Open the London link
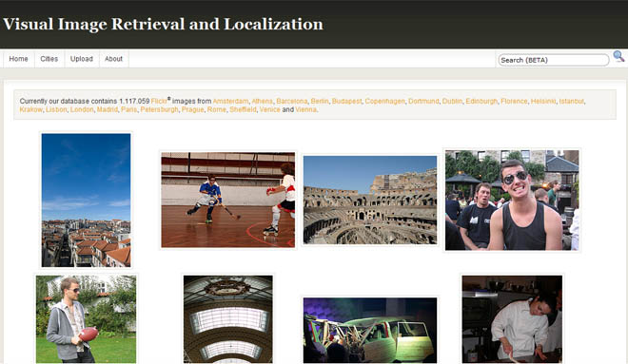Image resolution: width=628 pixels, height=364 pixels. tap(82, 109)
